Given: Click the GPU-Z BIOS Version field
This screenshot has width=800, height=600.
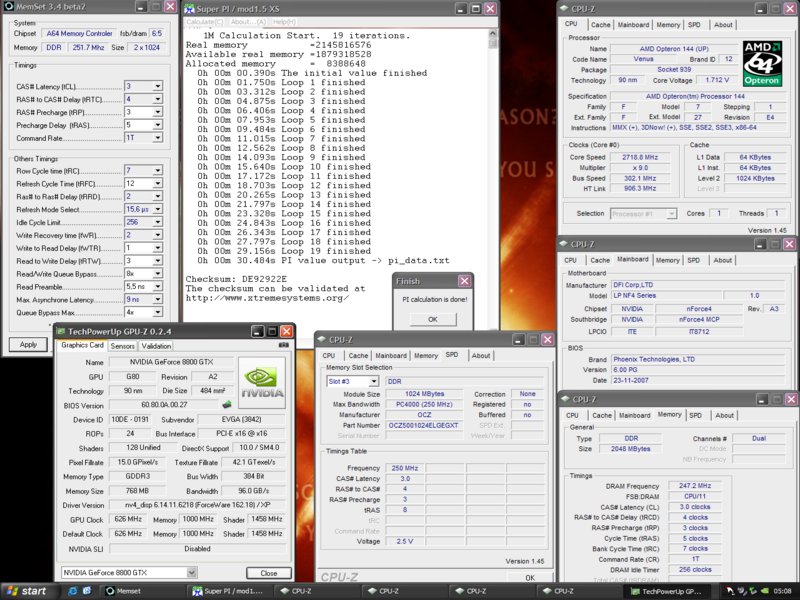Looking at the screenshot, I should 164,405.
